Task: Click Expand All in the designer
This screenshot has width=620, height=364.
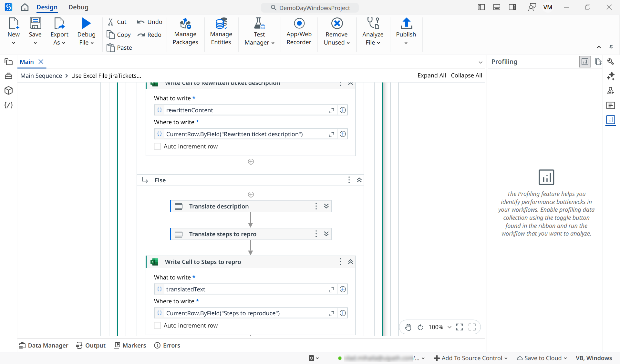Action: 431,76
